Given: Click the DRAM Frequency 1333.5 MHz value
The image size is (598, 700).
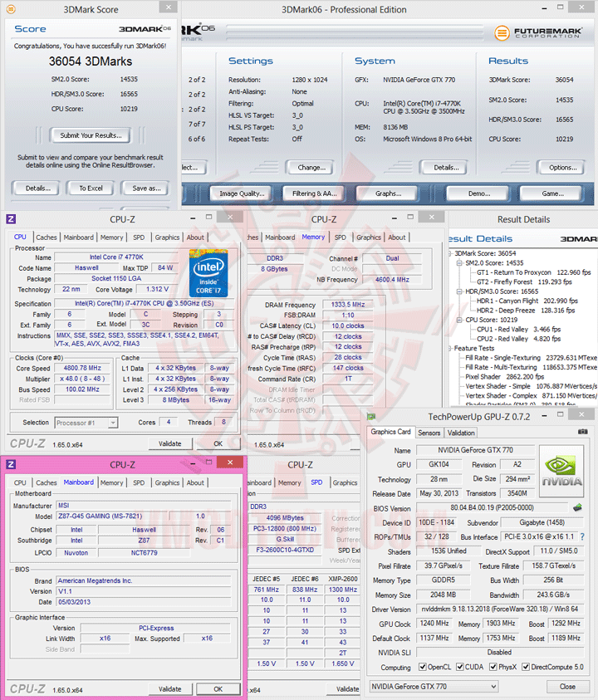Looking at the screenshot, I should tap(348, 305).
